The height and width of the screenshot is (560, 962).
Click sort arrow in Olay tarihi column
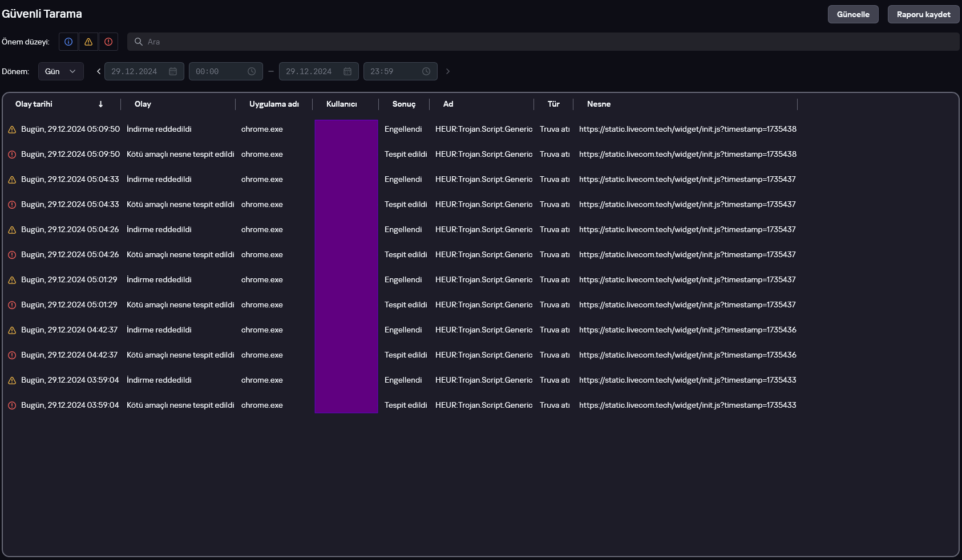100,104
